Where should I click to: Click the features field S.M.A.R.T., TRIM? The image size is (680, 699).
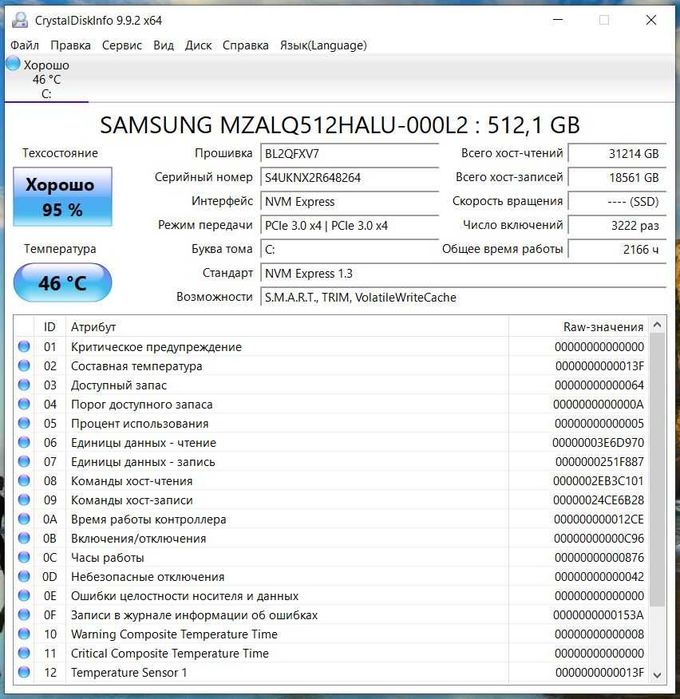[463, 297]
